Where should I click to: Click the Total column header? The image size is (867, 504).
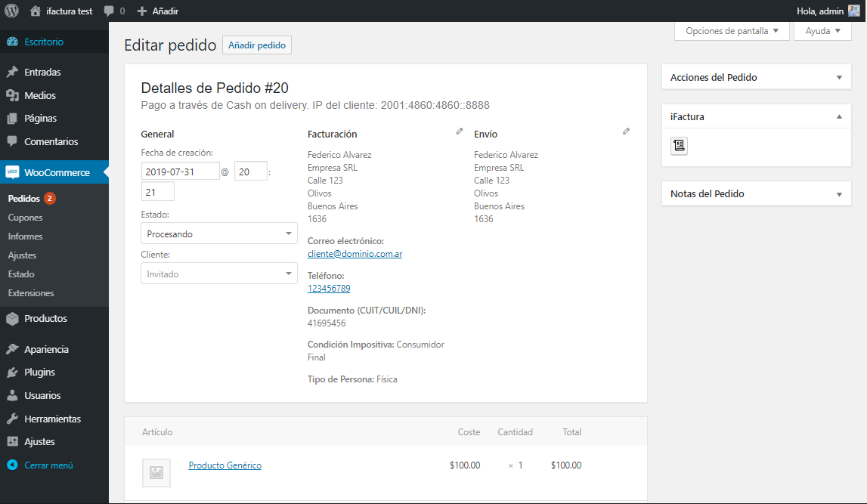[x=571, y=432]
